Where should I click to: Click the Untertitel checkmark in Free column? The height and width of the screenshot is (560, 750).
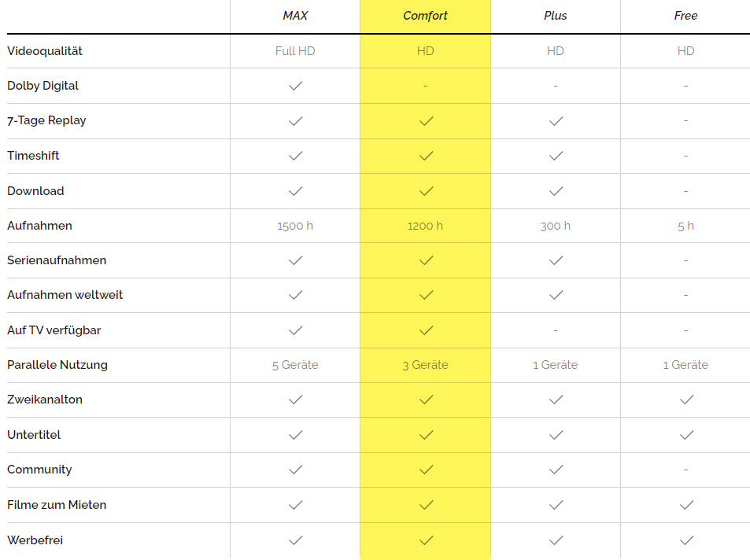tap(686, 435)
